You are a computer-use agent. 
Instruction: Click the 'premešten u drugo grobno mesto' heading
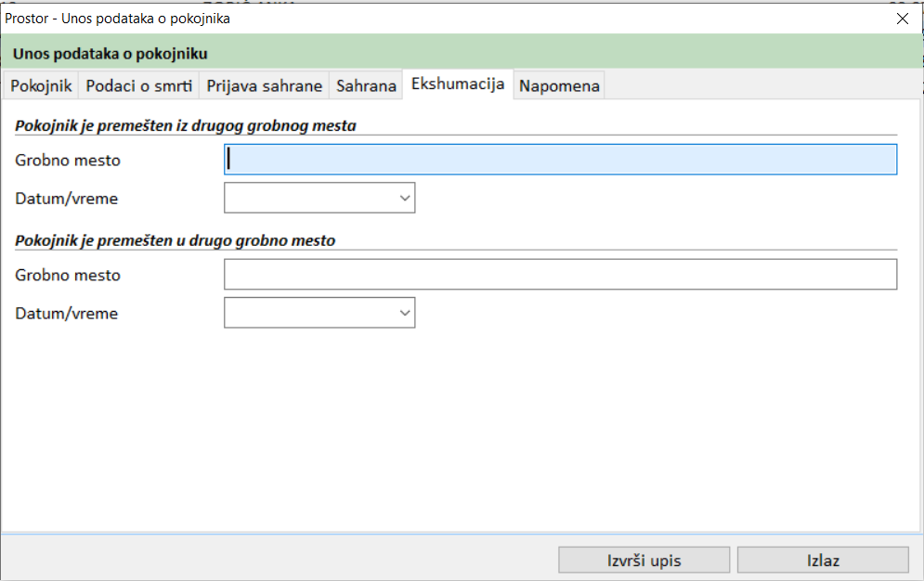point(176,240)
